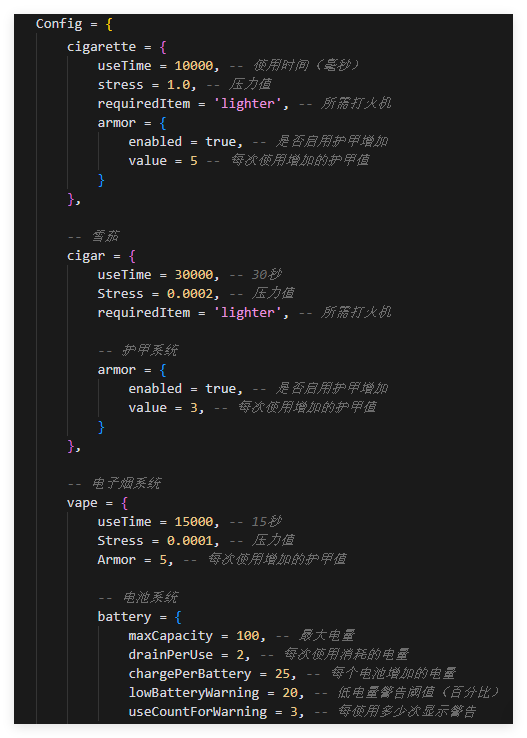The image size is (527, 738).
Task: Click the 'lowBatteryWarning' key
Action: [193, 693]
